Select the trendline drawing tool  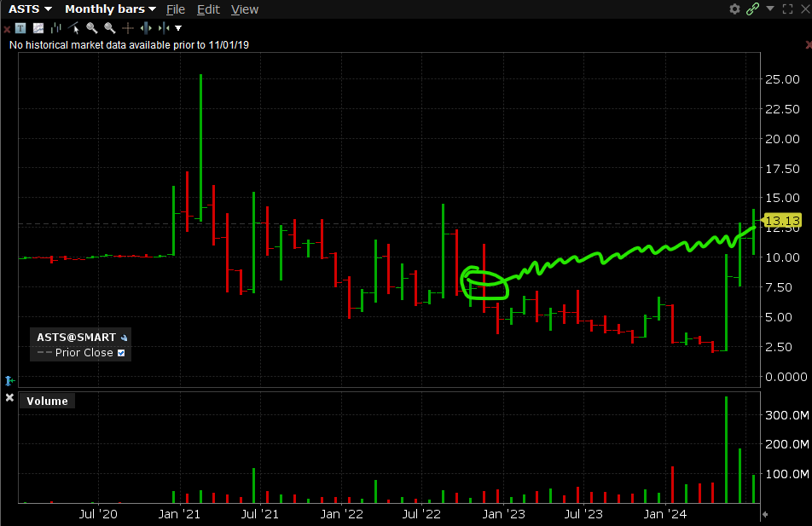(74, 28)
